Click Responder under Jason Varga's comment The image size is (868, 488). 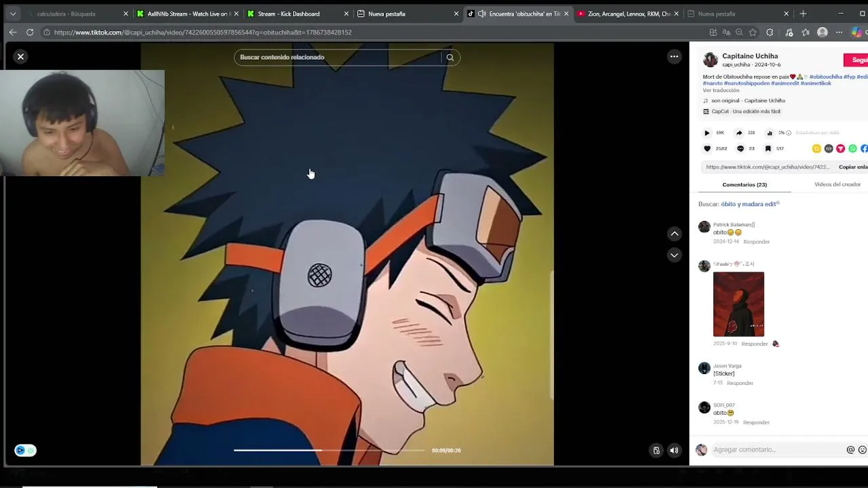point(740,383)
